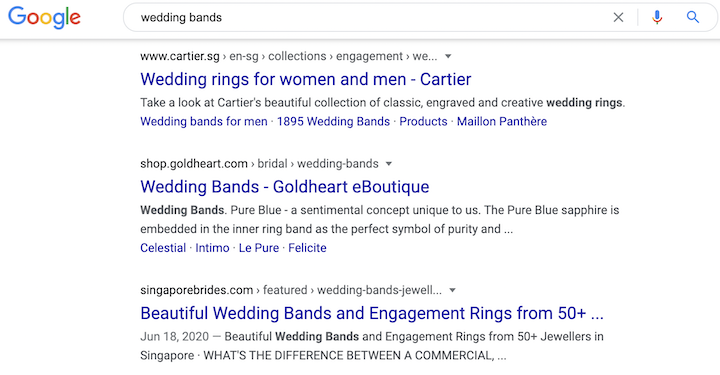Open Wedding Bands - Goldheart eBoutique result

point(285,187)
